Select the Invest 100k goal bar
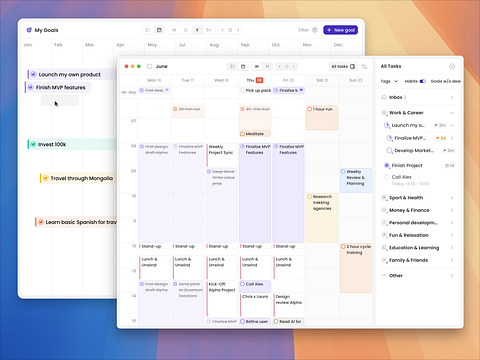480x360 pixels. 72,144
